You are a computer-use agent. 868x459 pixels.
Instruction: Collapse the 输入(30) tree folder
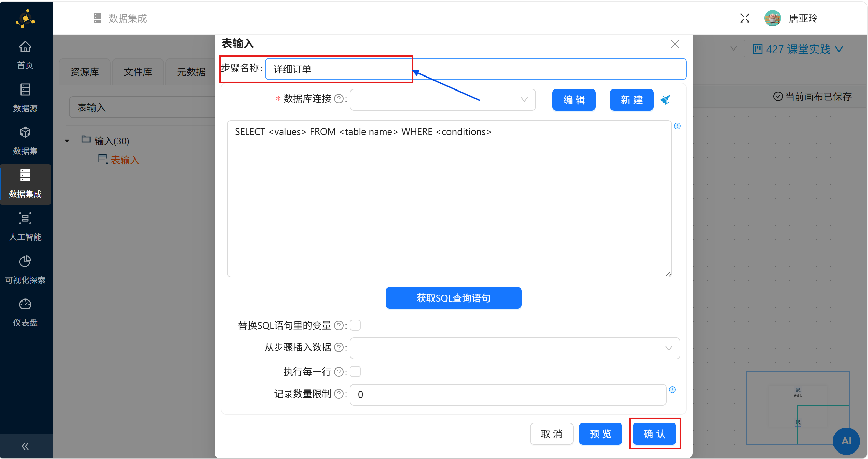67,141
